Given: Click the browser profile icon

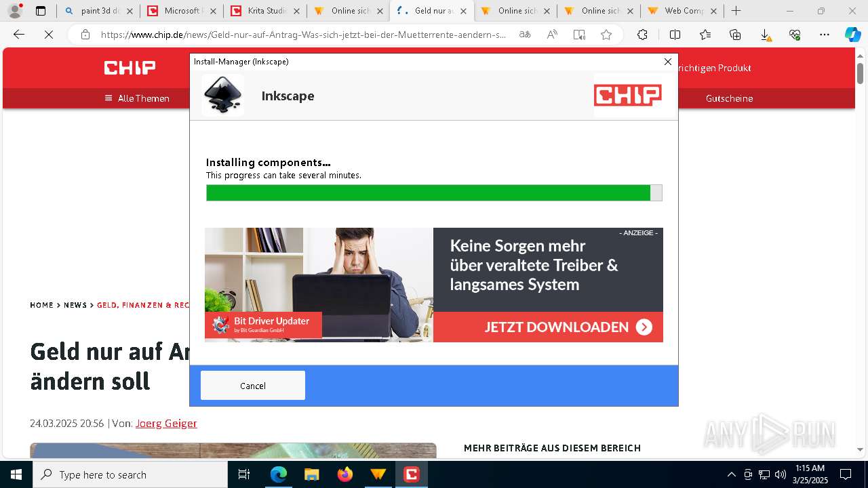Looking at the screenshot, I should pyautogui.click(x=15, y=11).
